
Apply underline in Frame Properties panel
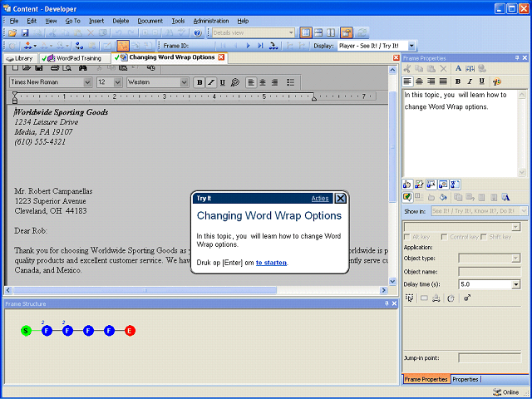(481, 81)
